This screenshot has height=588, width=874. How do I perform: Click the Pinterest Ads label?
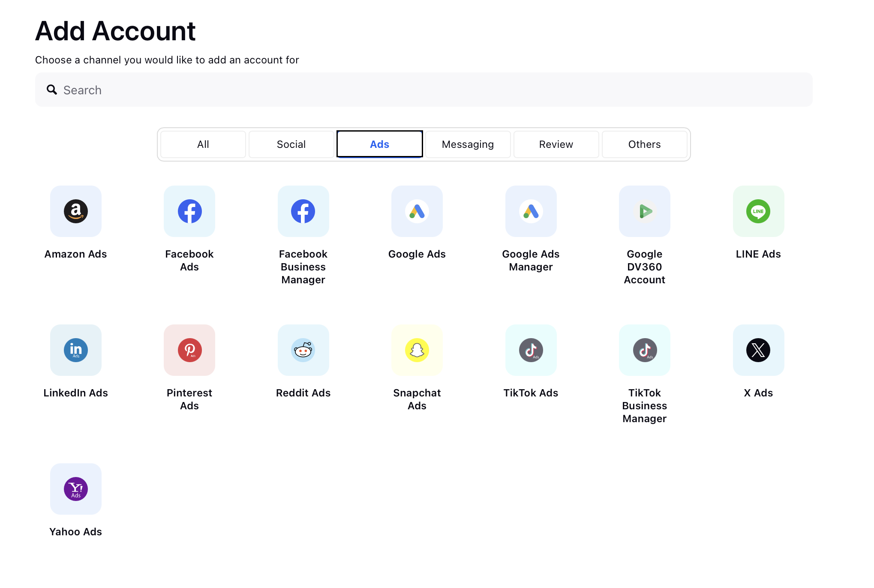point(189,399)
